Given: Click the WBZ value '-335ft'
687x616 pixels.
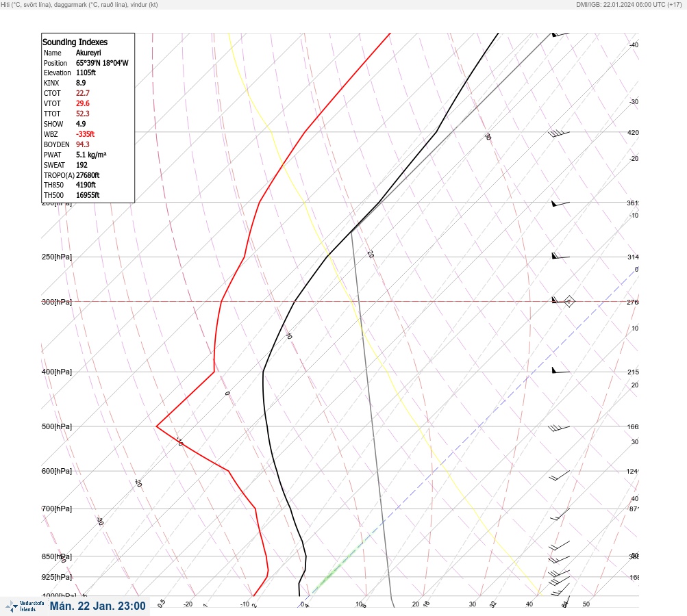Looking at the screenshot, I should (85, 134).
